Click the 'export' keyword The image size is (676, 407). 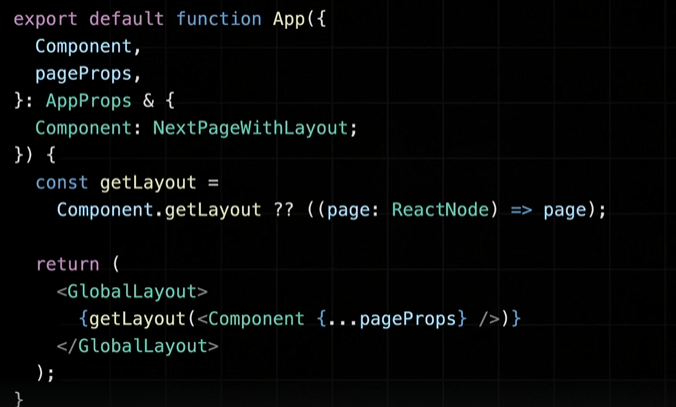coord(45,20)
